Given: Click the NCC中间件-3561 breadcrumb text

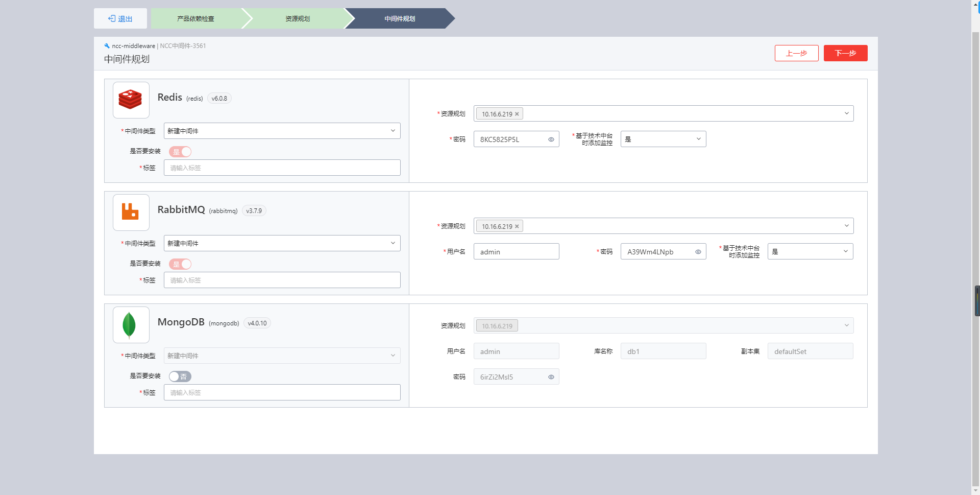Looking at the screenshot, I should (183, 45).
